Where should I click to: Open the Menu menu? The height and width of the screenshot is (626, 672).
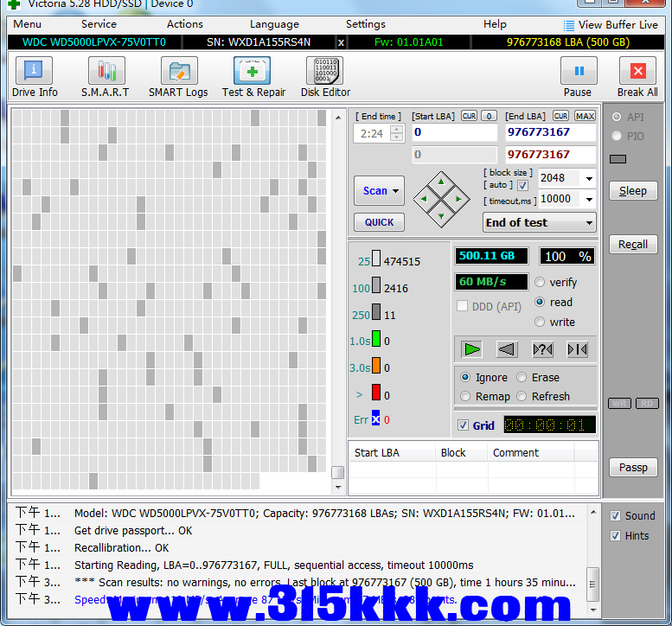pyautogui.click(x=27, y=24)
